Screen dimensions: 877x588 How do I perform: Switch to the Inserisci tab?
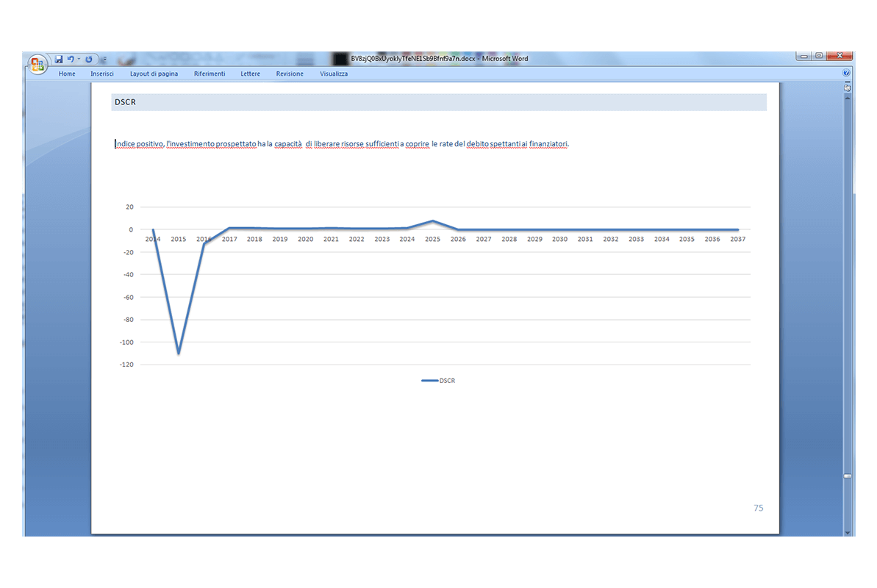pos(101,73)
